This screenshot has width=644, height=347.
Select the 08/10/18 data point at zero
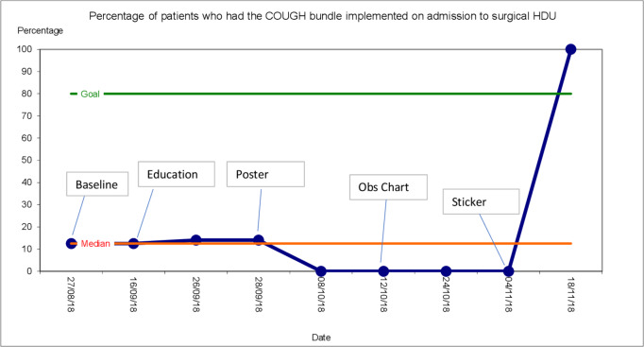click(x=321, y=271)
